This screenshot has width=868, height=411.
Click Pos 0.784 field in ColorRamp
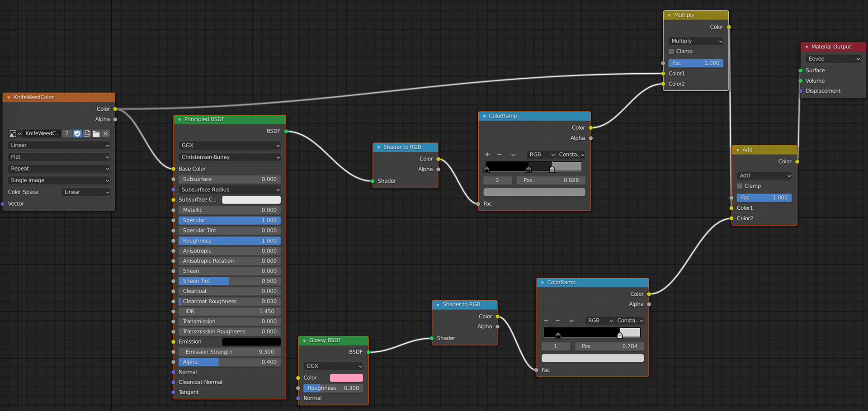coord(609,346)
